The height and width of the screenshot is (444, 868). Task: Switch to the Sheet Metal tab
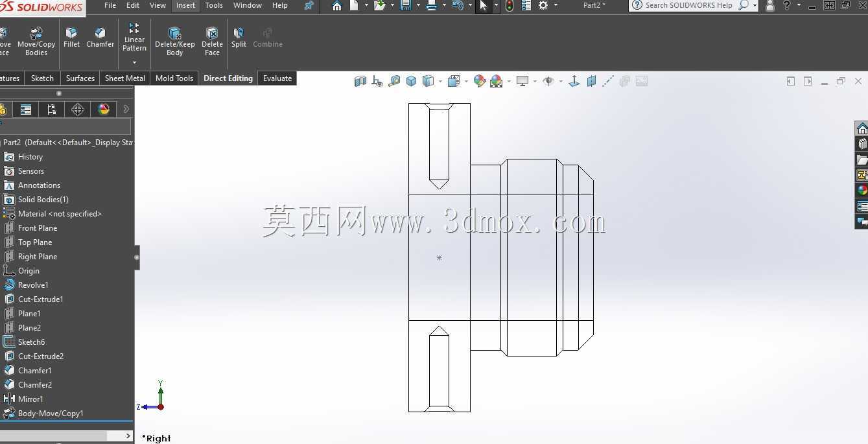125,78
